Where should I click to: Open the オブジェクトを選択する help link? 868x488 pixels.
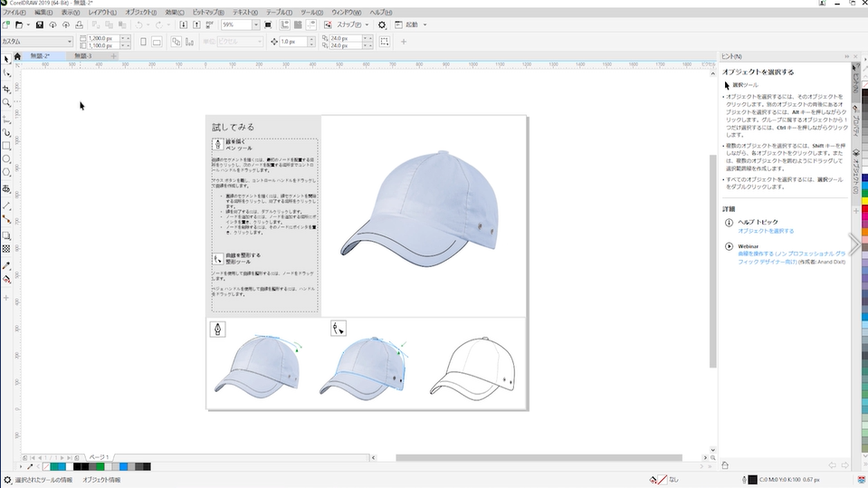click(766, 231)
